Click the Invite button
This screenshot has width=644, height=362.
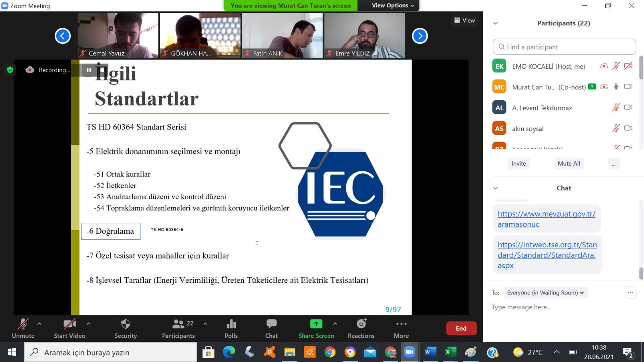pyautogui.click(x=519, y=163)
